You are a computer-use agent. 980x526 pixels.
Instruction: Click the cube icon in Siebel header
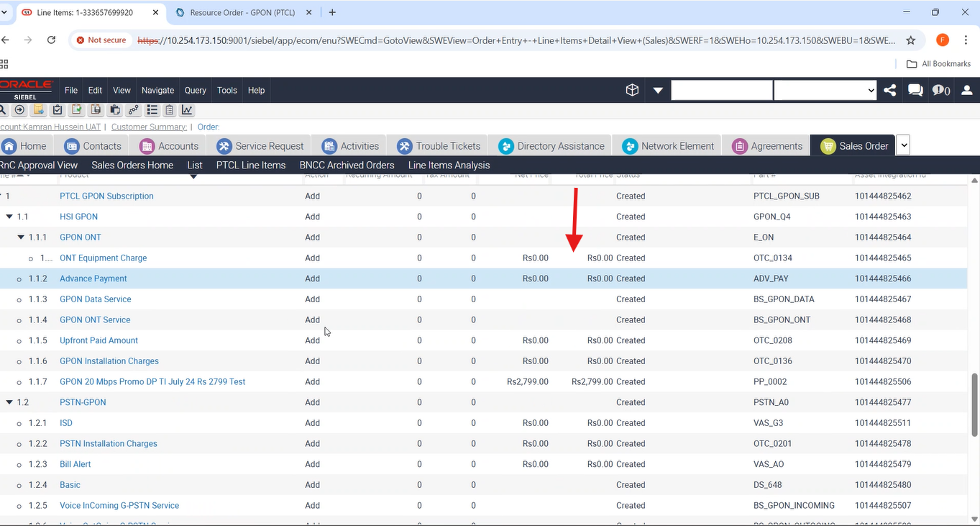pyautogui.click(x=632, y=90)
